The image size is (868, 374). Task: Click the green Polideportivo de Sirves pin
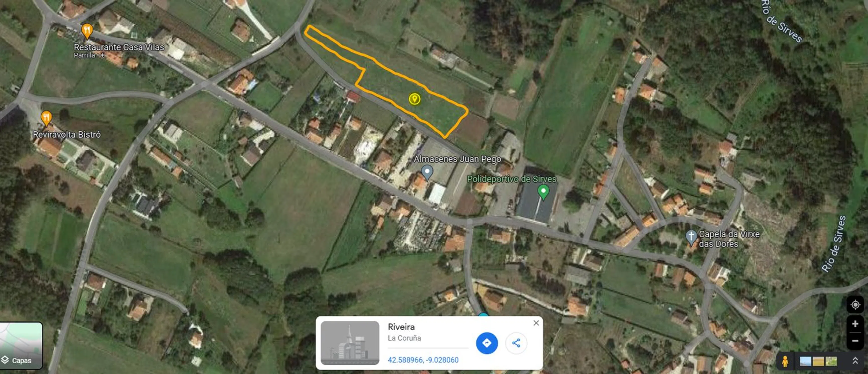543,192
